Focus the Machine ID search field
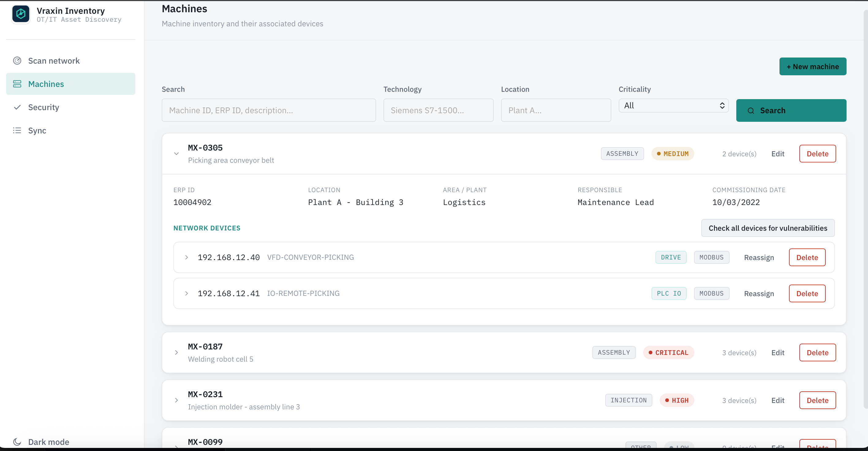Viewport: 868px width, 451px height. pyautogui.click(x=269, y=110)
